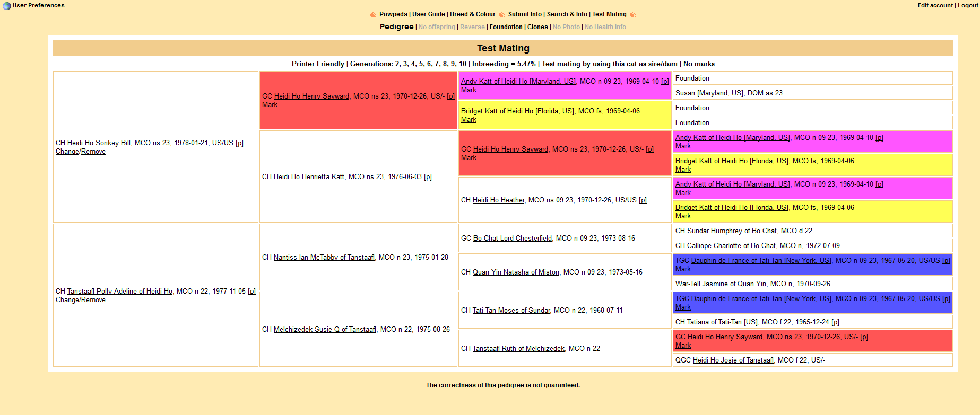Click the paw icon after Test Mating
Viewport: 980px width, 415px height.
[x=632, y=15]
